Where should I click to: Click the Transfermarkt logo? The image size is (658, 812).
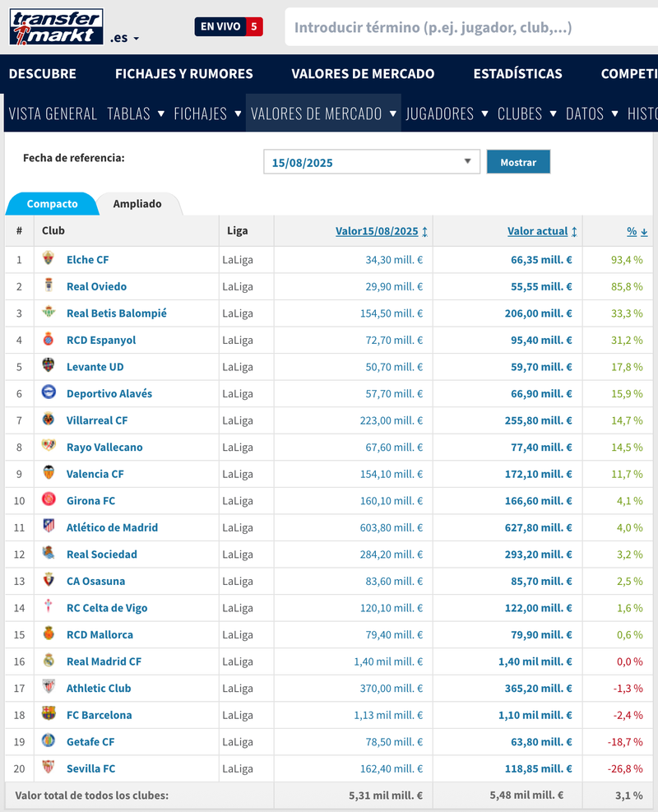click(56, 27)
